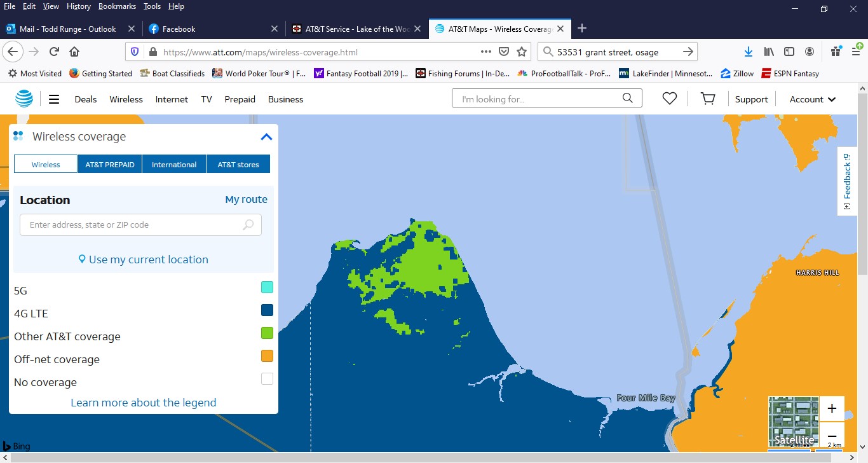This screenshot has width=868, height=463.
Task: Open saved items heart icon
Action: pyautogui.click(x=669, y=99)
